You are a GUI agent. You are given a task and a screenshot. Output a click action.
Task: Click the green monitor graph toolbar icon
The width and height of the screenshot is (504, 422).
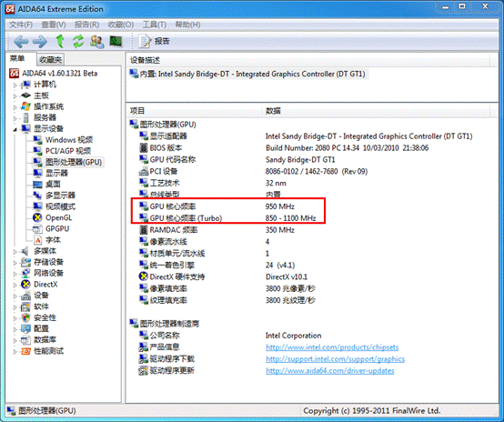(116, 41)
